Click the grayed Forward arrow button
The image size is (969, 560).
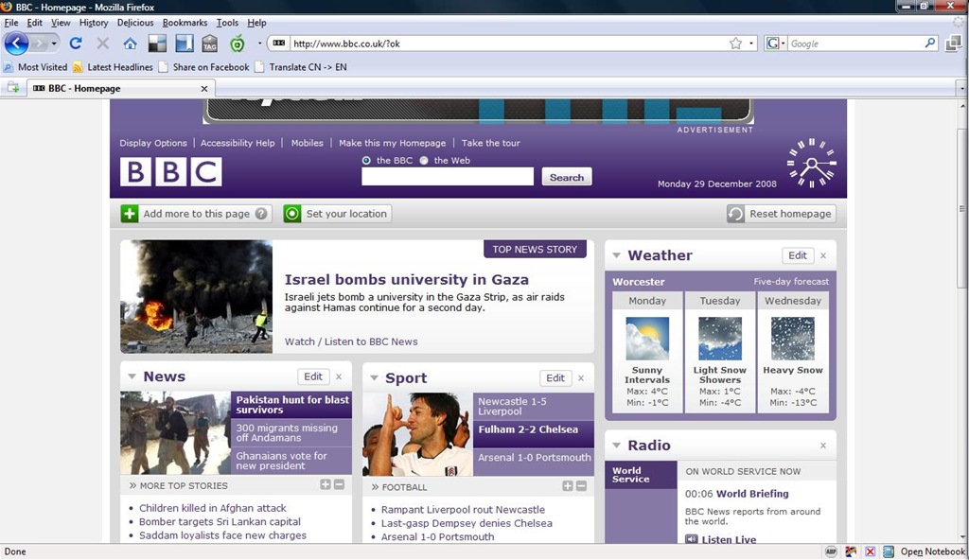pyautogui.click(x=38, y=44)
